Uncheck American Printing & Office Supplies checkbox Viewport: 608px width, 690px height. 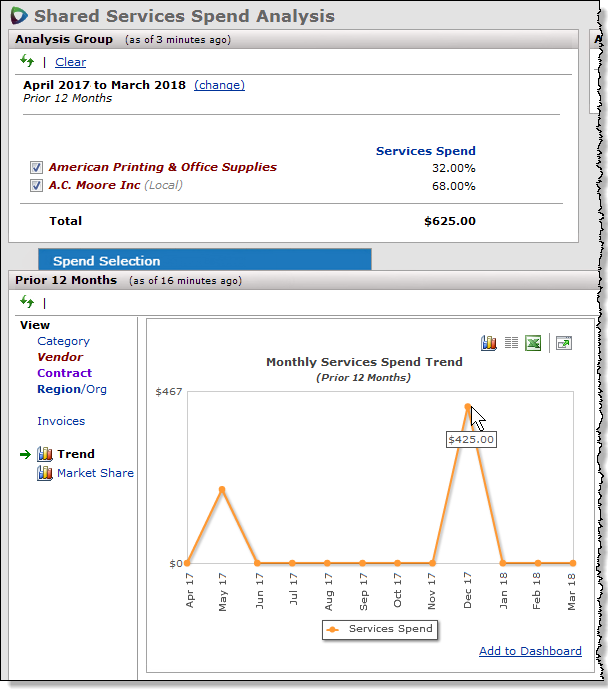coord(37,168)
